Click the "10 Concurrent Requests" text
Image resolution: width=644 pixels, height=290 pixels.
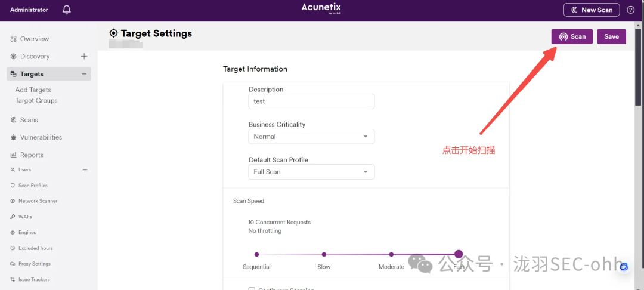pyautogui.click(x=279, y=222)
